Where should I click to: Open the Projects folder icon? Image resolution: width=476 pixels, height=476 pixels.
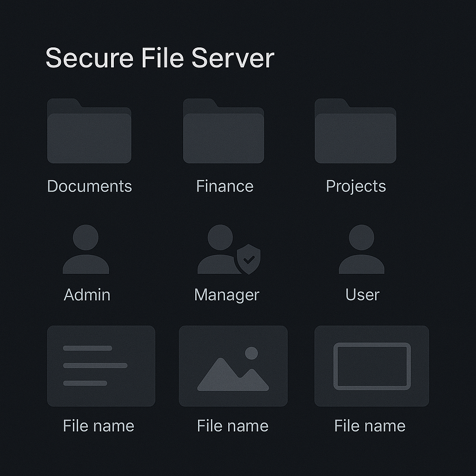(x=356, y=131)
